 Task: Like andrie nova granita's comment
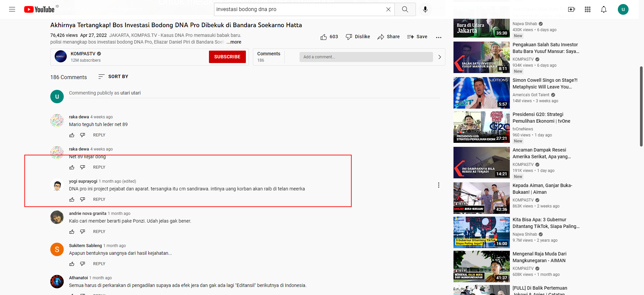(x=72, y=232)
